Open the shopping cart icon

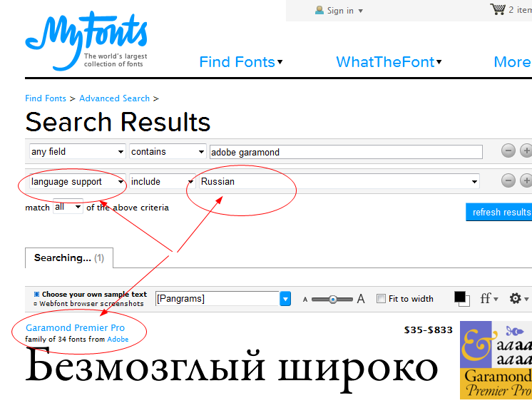(497, 9)
